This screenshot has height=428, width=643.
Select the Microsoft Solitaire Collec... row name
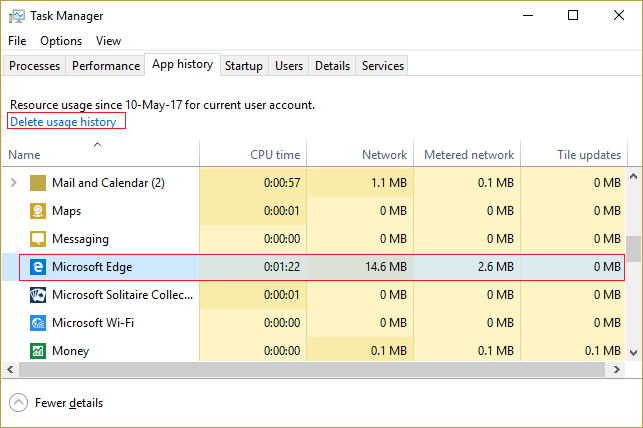coord(122,295)
